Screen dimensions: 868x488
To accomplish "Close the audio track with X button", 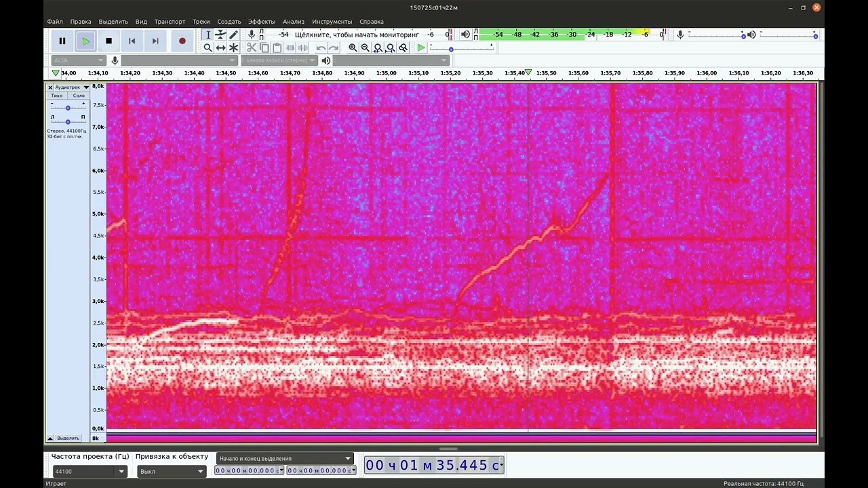I will click(x=50, y=87).
